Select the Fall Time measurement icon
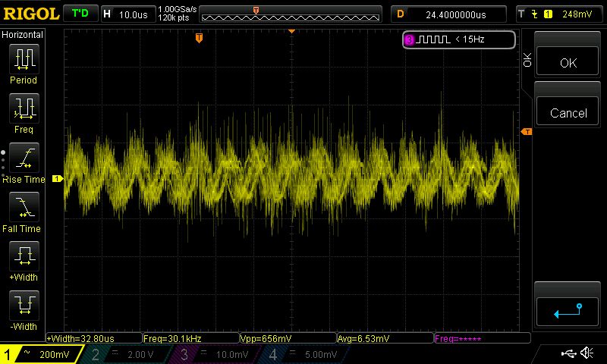The width and height of the screenshot is (607, 364). pyautogui.click(x=24, y=207)
